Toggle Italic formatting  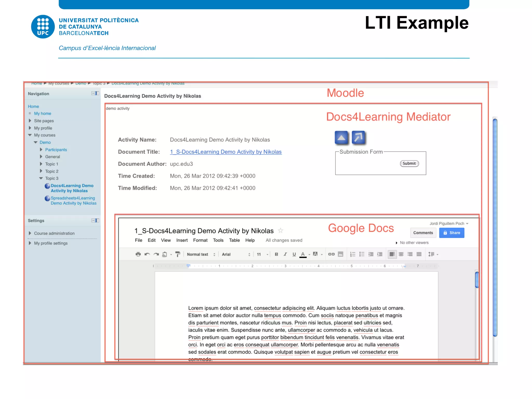click(285, 254)
